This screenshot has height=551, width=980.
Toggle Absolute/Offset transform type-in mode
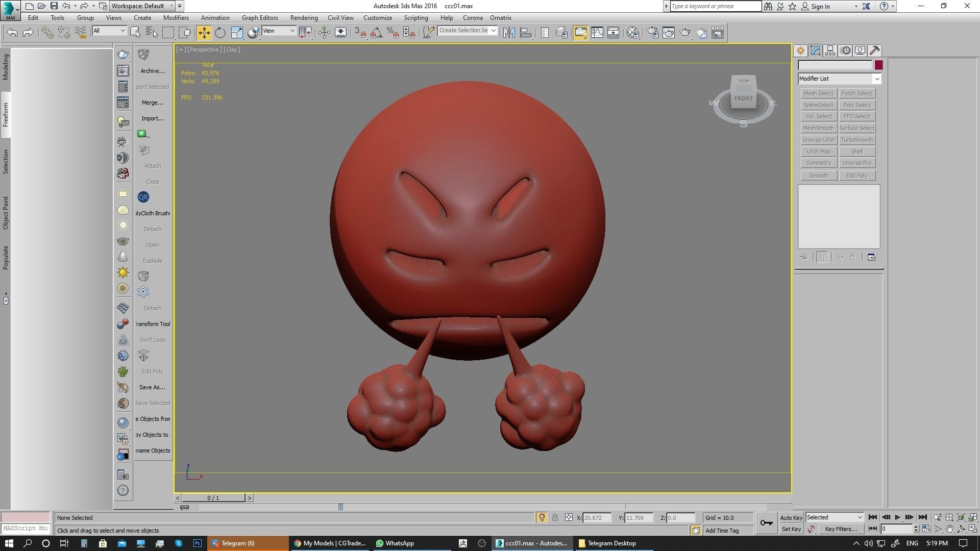click(569, 517)
